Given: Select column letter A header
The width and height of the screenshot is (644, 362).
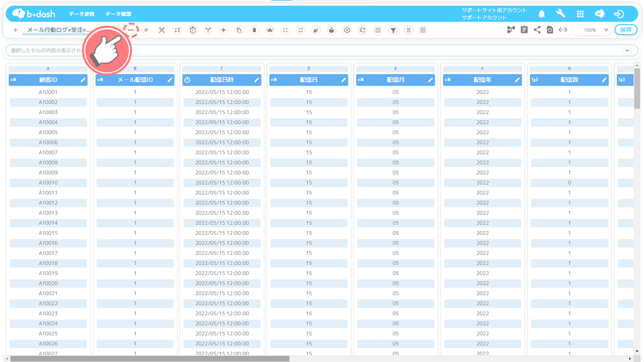Looking at the screenshot, I should 48,69.
